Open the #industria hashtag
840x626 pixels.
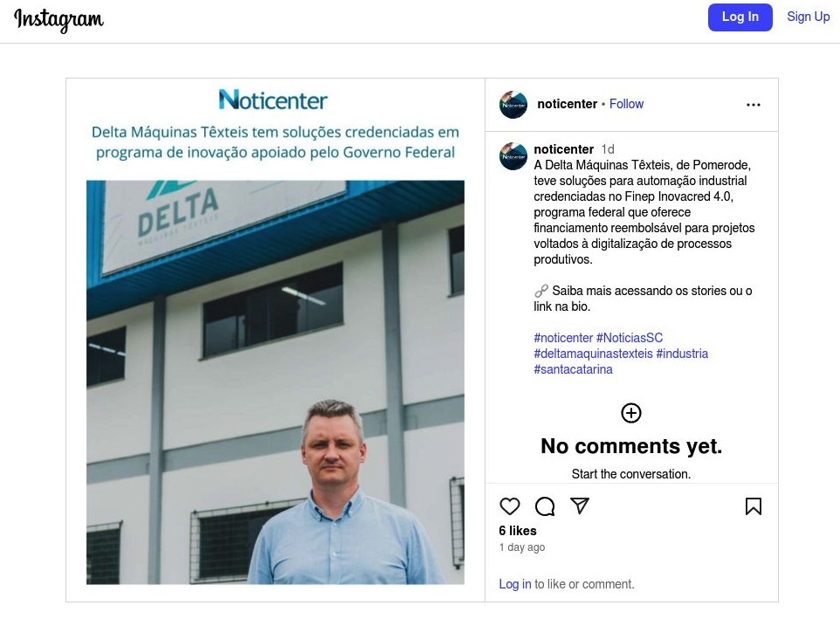[x=682, y=354]
